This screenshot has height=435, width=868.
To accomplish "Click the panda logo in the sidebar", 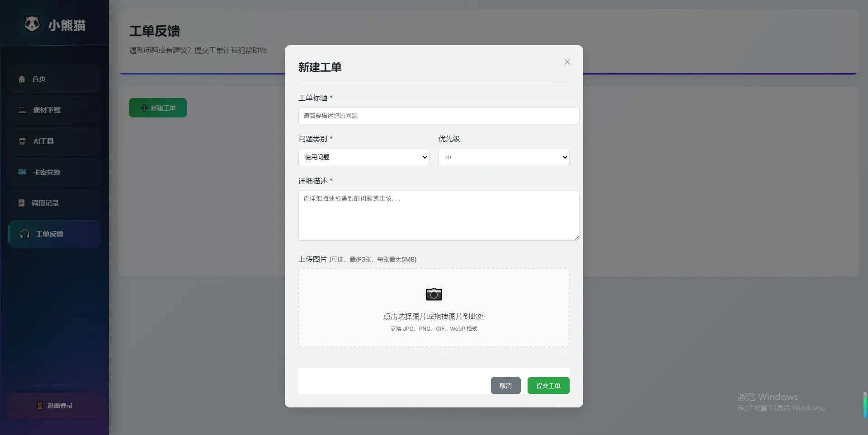I will pos(32,24).
